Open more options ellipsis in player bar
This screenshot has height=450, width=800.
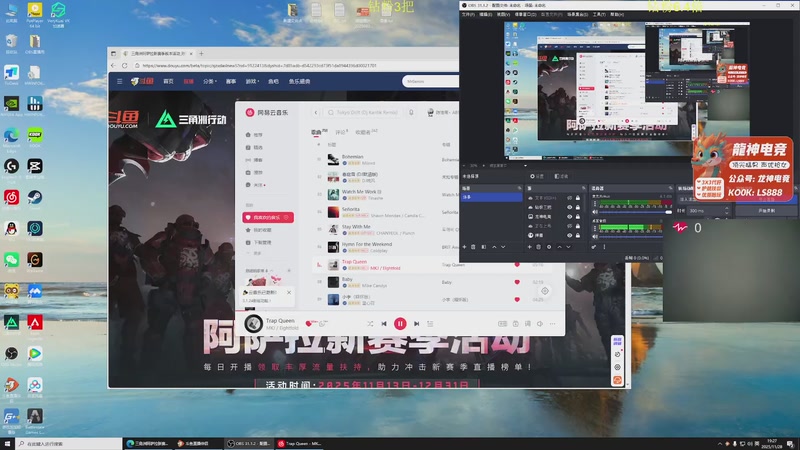553,324
